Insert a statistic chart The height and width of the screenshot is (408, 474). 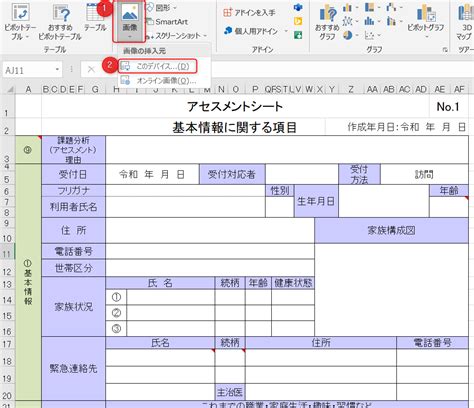coord(371,21)
